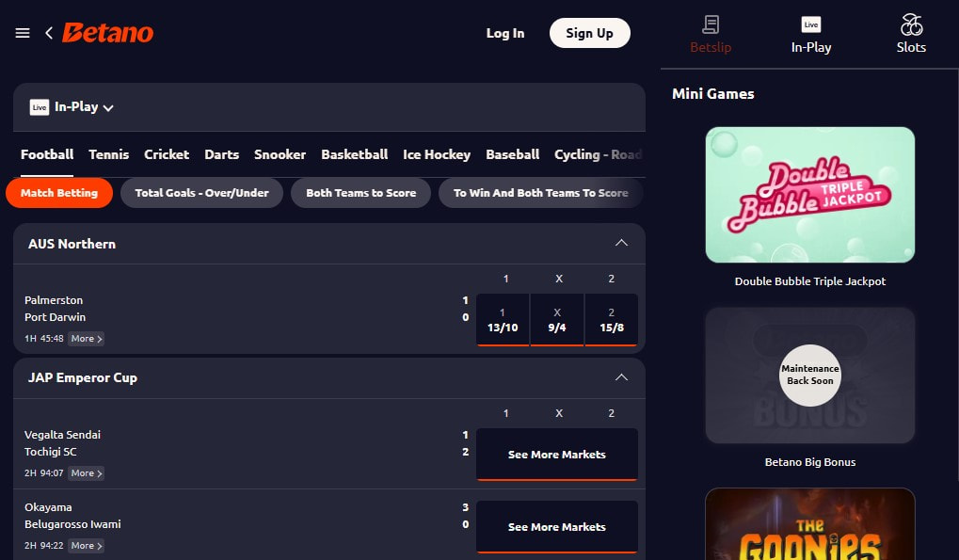Screen dimensions: 959x560
Task: Click the JAP Emperor Cup league title
Action: click(83, 377)
